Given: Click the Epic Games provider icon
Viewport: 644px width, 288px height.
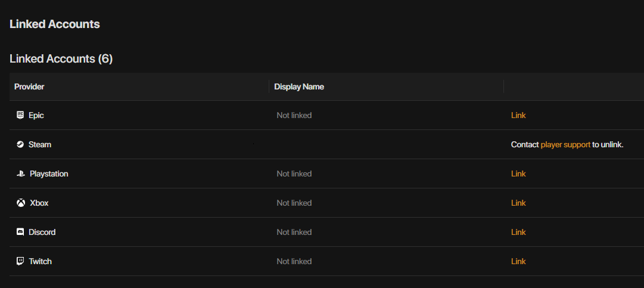Looking at the screenshot, I should [x=20, y=115].
